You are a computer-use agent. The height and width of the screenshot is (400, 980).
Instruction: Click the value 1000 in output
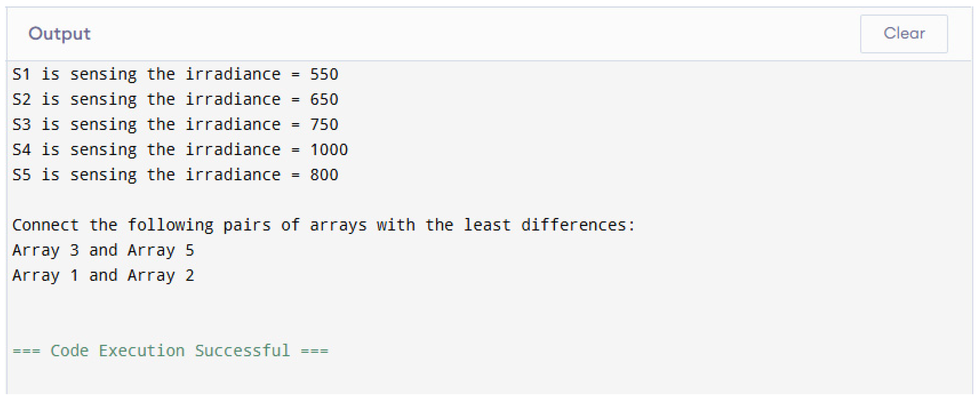coord(329,149)
